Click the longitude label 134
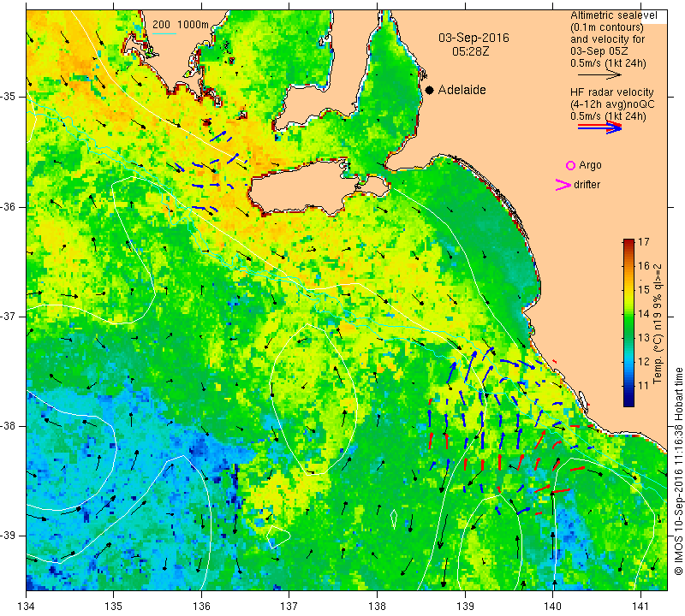 tap(27, 607)
